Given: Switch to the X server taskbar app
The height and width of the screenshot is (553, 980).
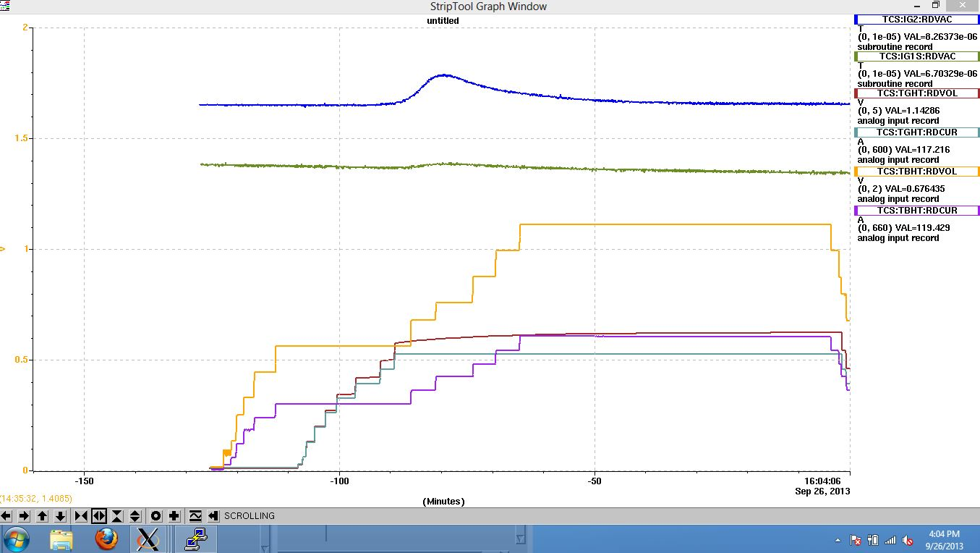Looking at the screenshot, I should (x=148, y=539).
